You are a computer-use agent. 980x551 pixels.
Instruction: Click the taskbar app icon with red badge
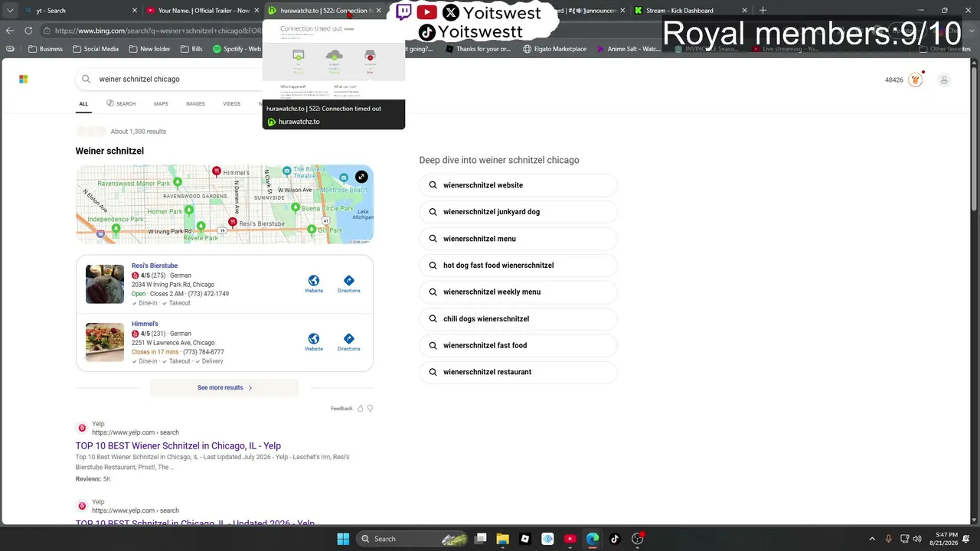tap(638, 539)
